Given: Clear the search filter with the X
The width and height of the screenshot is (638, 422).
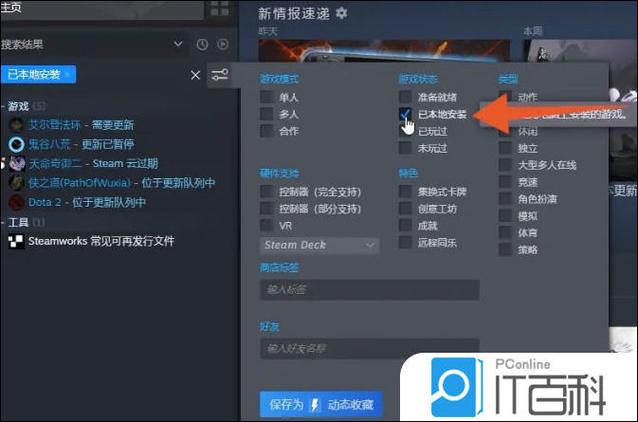Looking at the screenshot, I should point(195,75).
